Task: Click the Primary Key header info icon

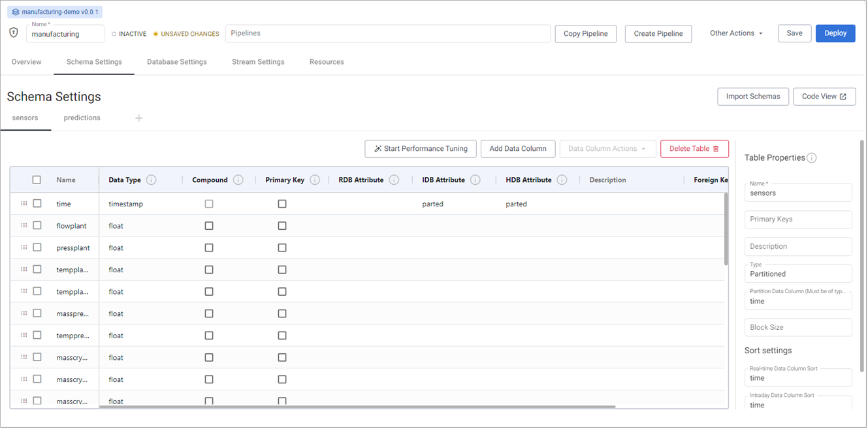Action: tap(313, 180)
